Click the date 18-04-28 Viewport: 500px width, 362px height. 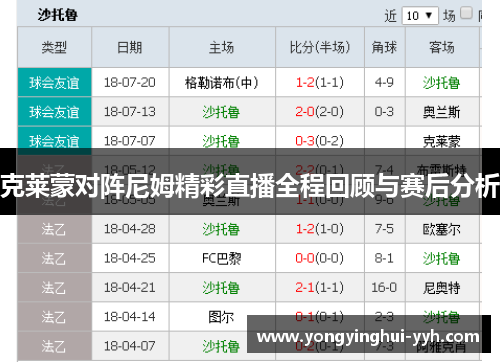(x=130, y=229)
